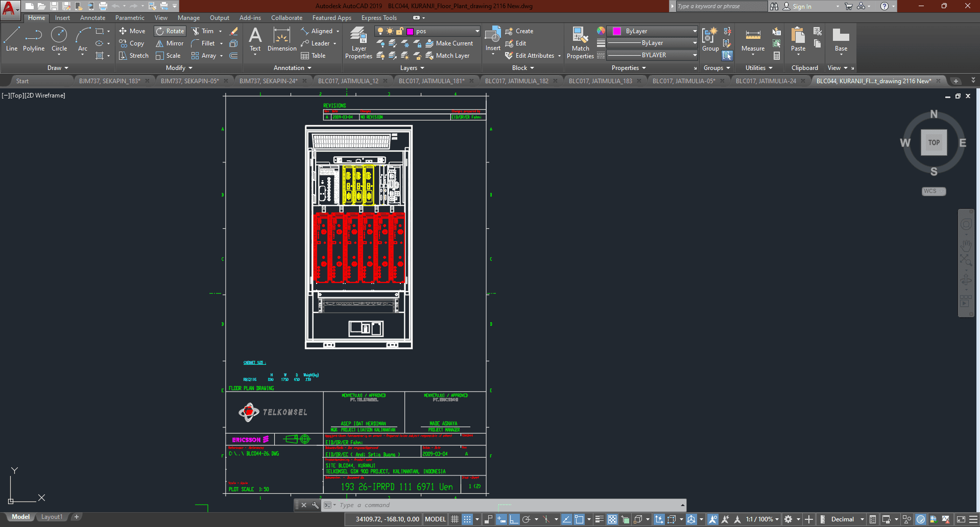Screen dimensions: 980x527
Task: Select the Polyline draw tool
Action: coord(34,40)
